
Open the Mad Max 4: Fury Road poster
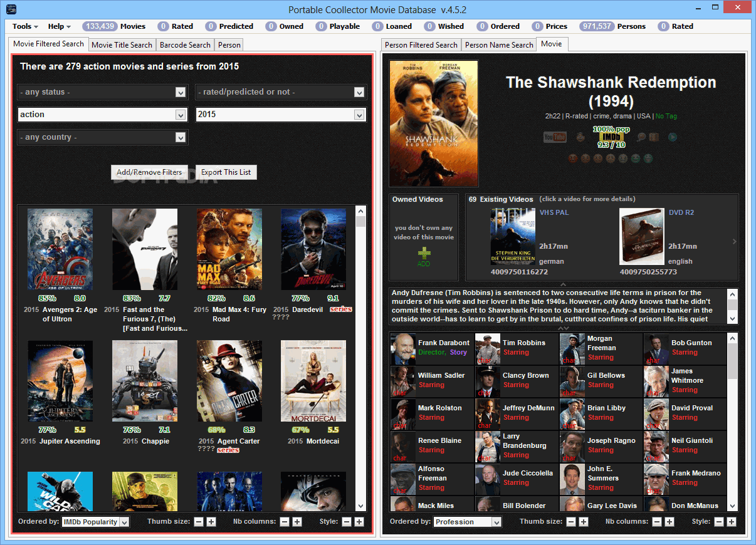pos(229,249)
